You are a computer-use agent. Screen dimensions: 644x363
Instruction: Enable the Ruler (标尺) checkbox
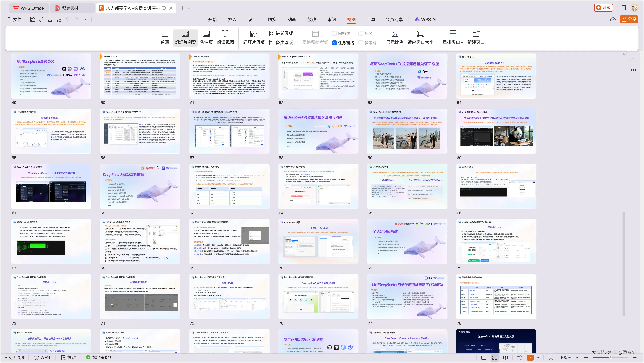pos(360,33)
